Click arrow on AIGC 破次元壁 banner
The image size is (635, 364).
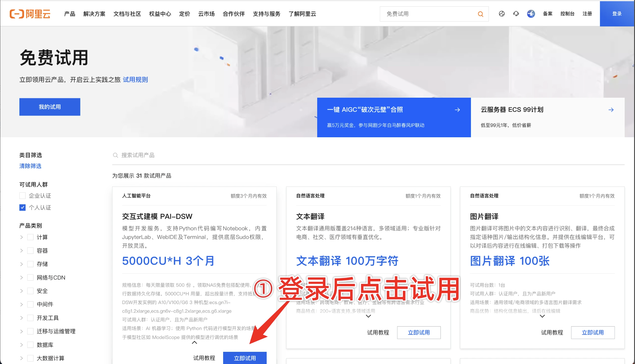coord(457,110)
